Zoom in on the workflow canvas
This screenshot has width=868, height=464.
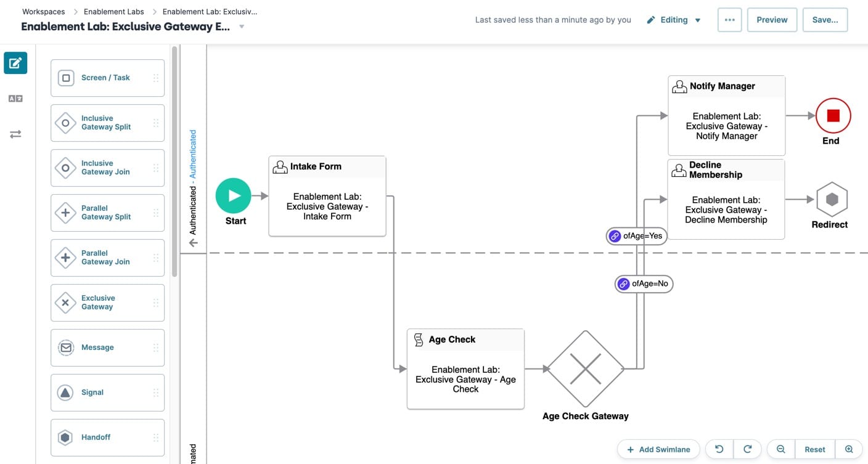849,449
